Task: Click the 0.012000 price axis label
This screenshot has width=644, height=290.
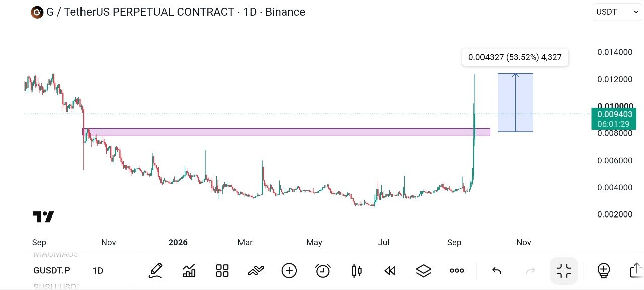Action: click(x=614, y=80)
